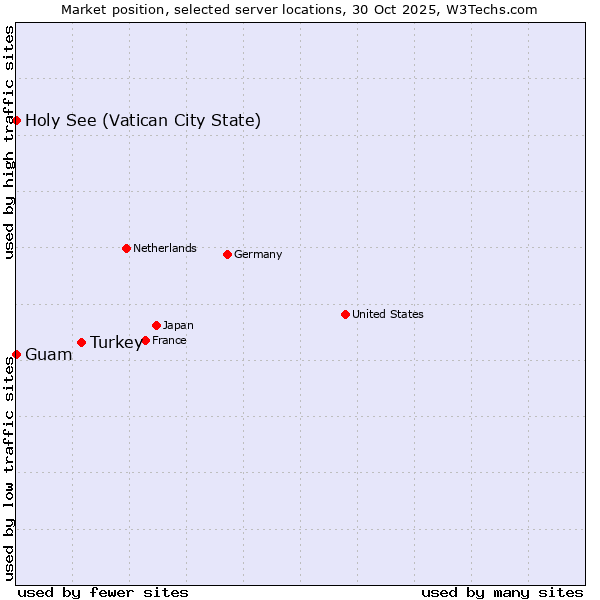Click the 'Holy See (Vatican City State)' label
Image resolution: width=600 pixels, height=600 pixels.
click(143, 121)
